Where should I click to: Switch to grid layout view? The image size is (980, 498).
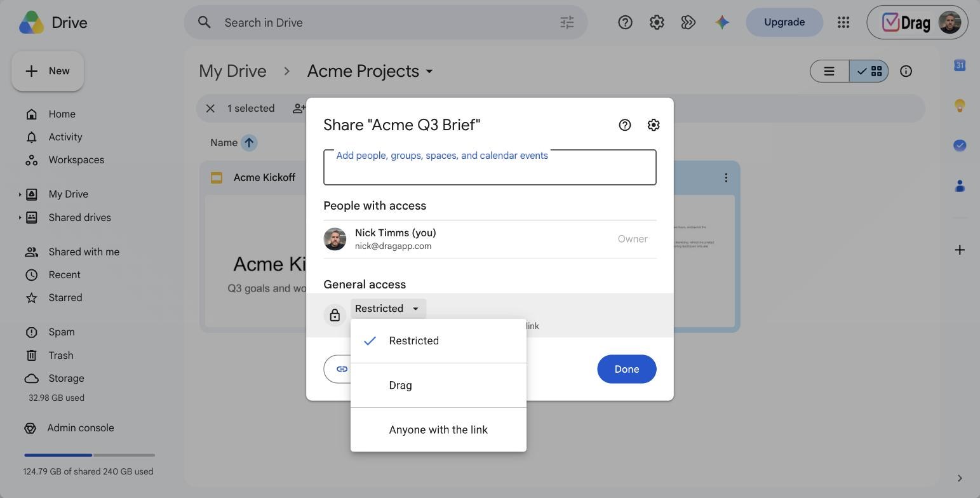click(x=869, y=71)
